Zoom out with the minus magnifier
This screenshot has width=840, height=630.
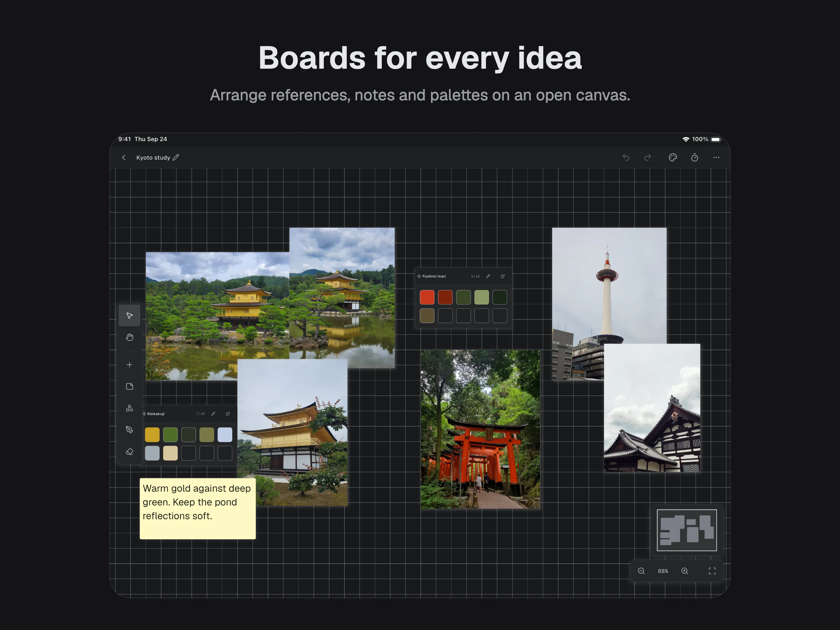(641, 571)
